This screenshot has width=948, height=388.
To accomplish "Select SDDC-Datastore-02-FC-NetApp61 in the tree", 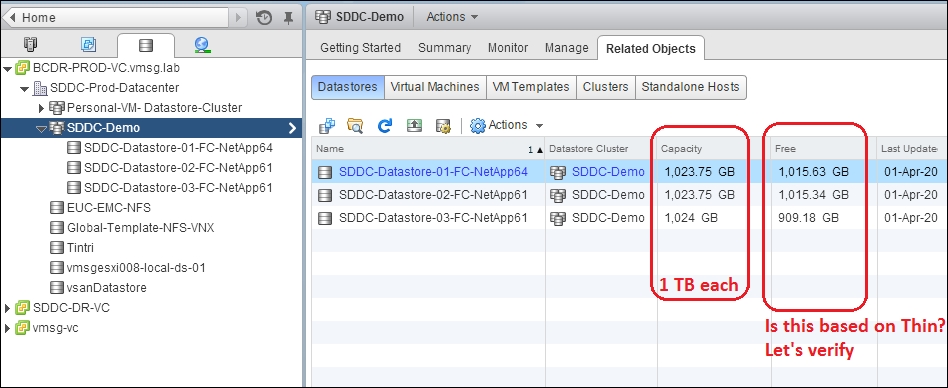I will (x=178, y=168).
